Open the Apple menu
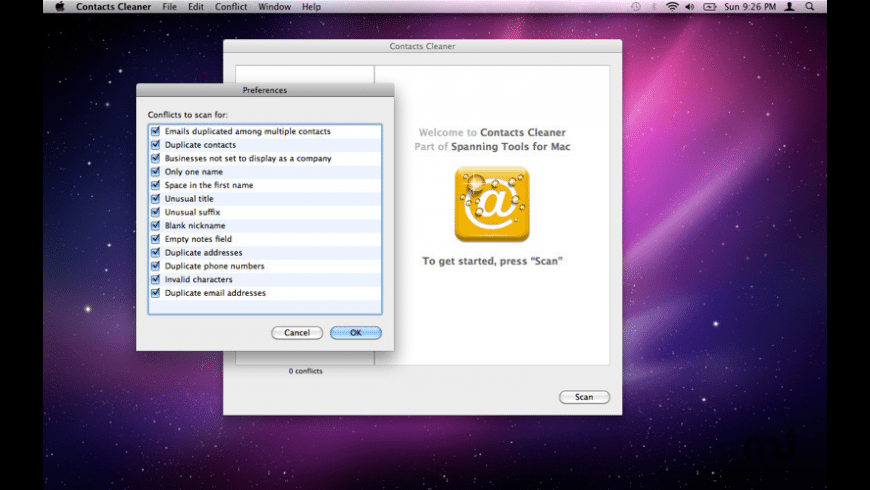The width and height of the screenshot is (870, 490). coord(60,7)
